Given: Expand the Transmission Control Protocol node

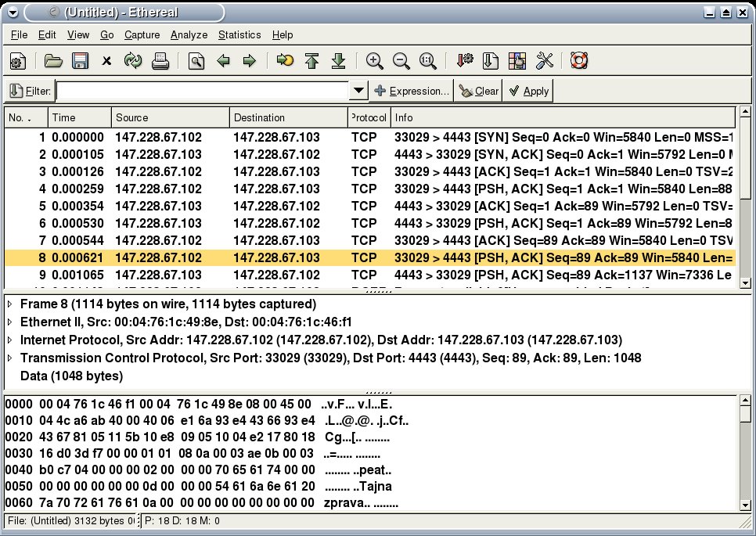Looking at the screenshot, I should [x=9, y=358].
